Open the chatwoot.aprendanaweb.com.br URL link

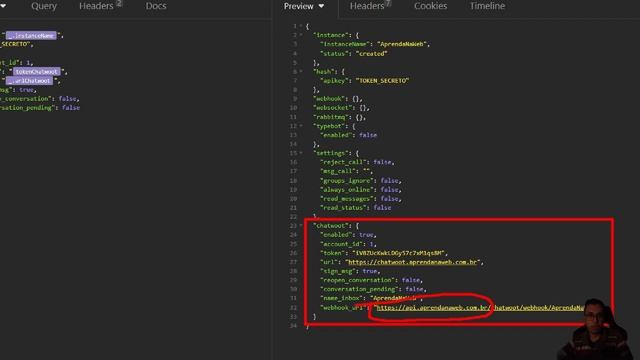click(x=413, y=262)
